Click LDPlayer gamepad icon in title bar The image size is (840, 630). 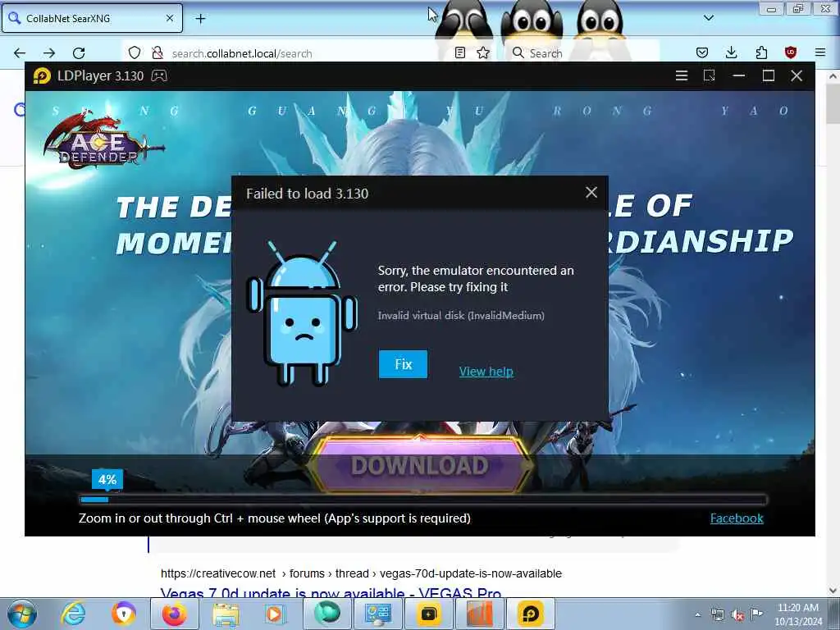point(159,76)
